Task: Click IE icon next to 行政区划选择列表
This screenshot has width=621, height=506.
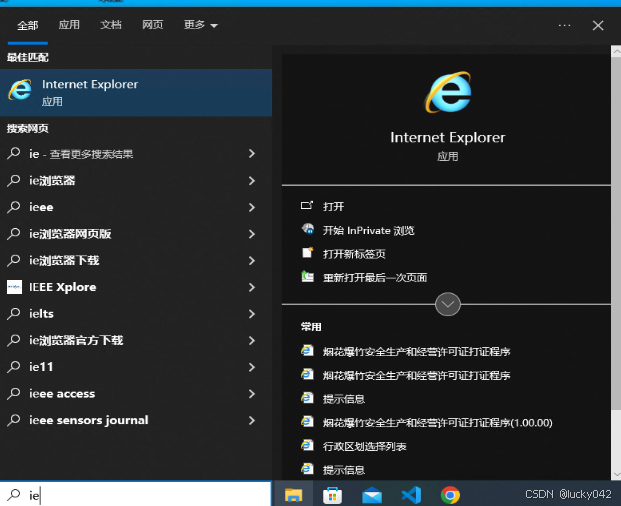Action: pos(307,445)
